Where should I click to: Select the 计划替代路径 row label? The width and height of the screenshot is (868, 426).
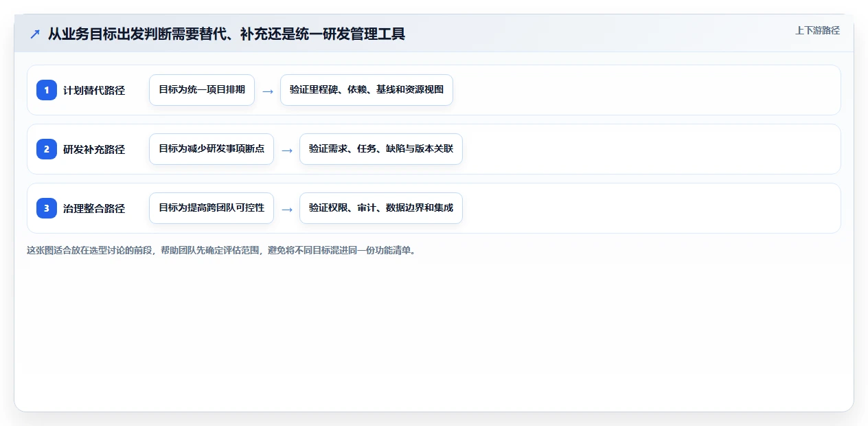pyautogui.click(x=94, y=90)
